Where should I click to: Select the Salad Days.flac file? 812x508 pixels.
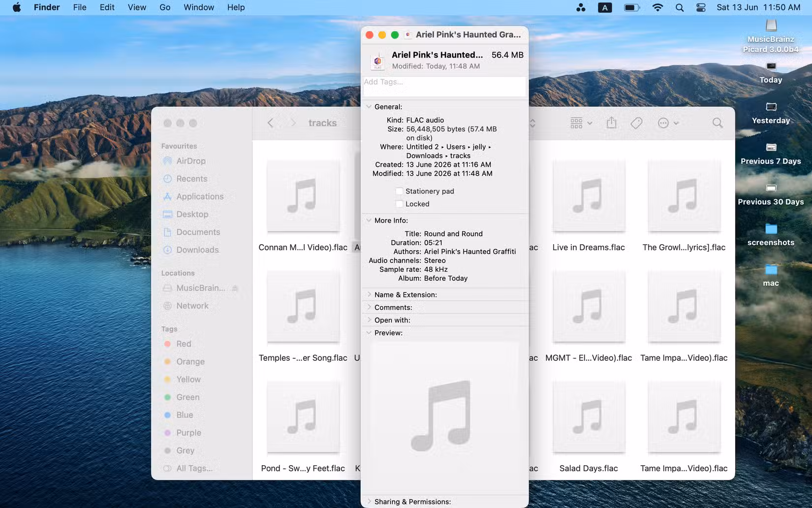tap(589, 427)
